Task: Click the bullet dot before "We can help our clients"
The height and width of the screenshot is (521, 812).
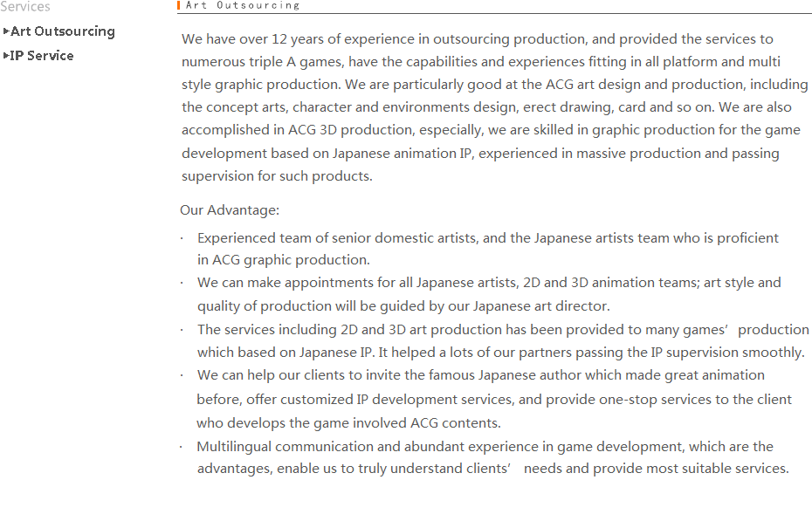Action: coord(182,375)
